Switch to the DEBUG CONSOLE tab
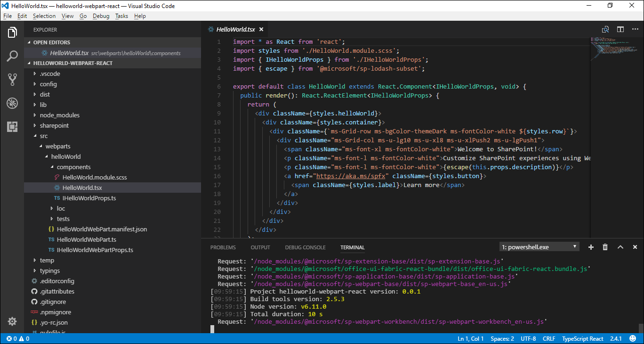 pos(305,247)
